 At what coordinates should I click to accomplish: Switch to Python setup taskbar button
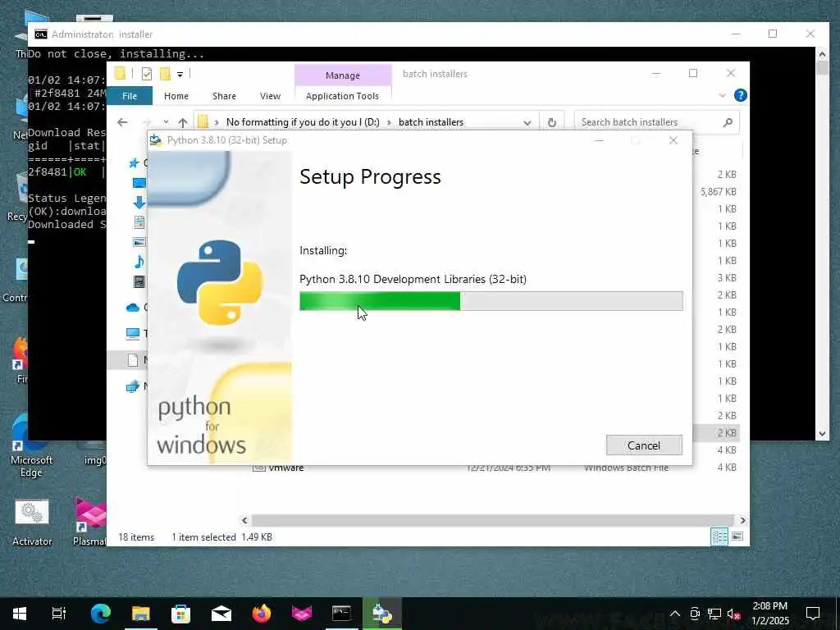coord(382,614)
